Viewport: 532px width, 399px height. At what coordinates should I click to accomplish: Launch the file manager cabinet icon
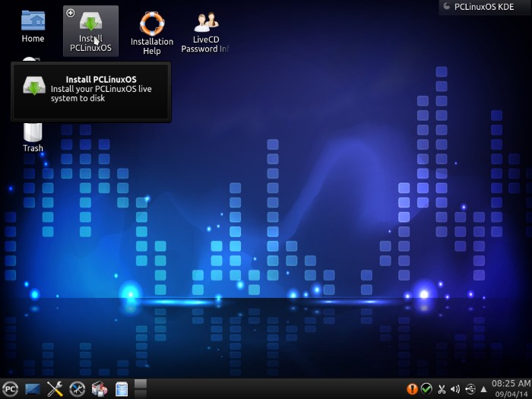[122, 389]
